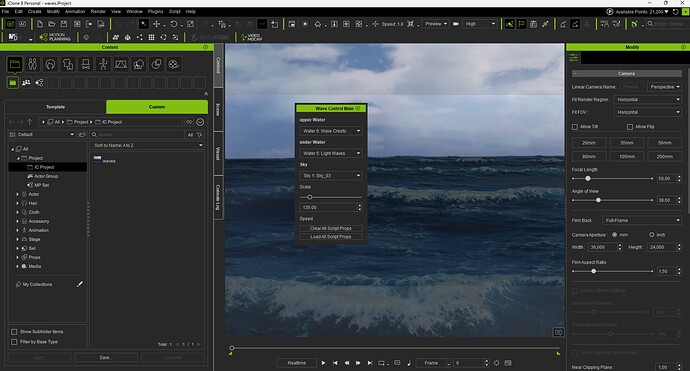The image size is (690, 371).
Task: Select the inch Camera Aperture radio button
Action: [651, 235]
